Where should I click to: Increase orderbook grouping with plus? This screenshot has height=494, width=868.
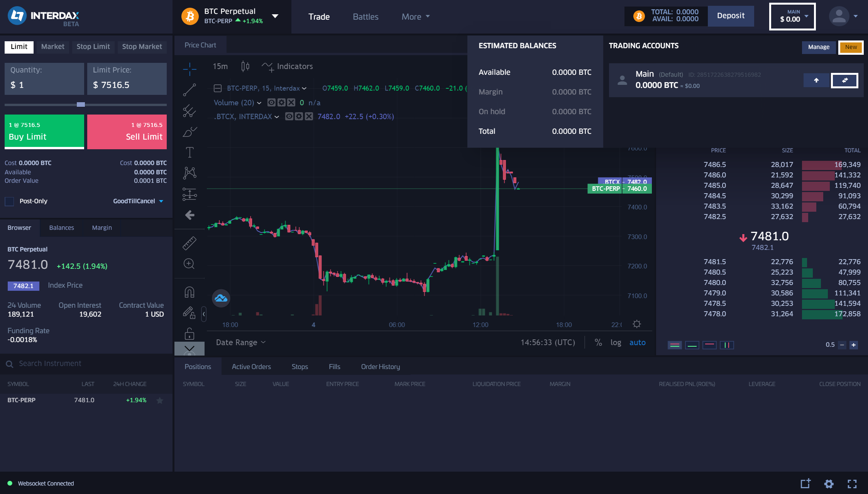[854, 345]
